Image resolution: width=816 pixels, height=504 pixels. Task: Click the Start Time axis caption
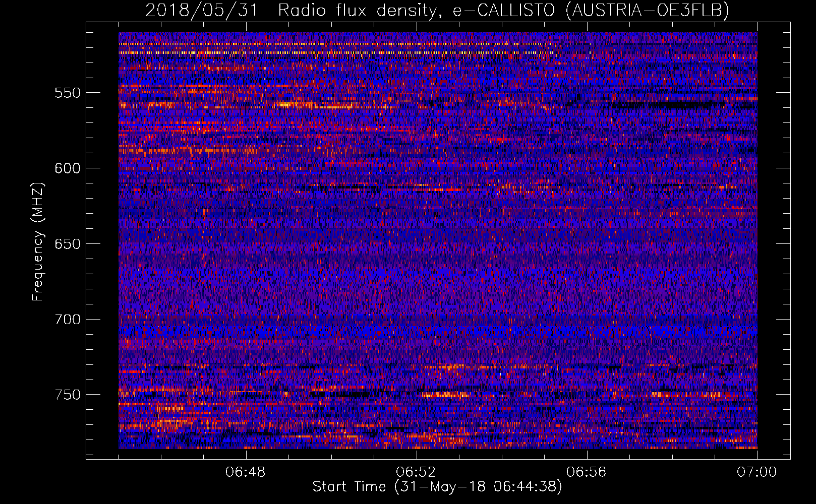[x=437, y=487]
